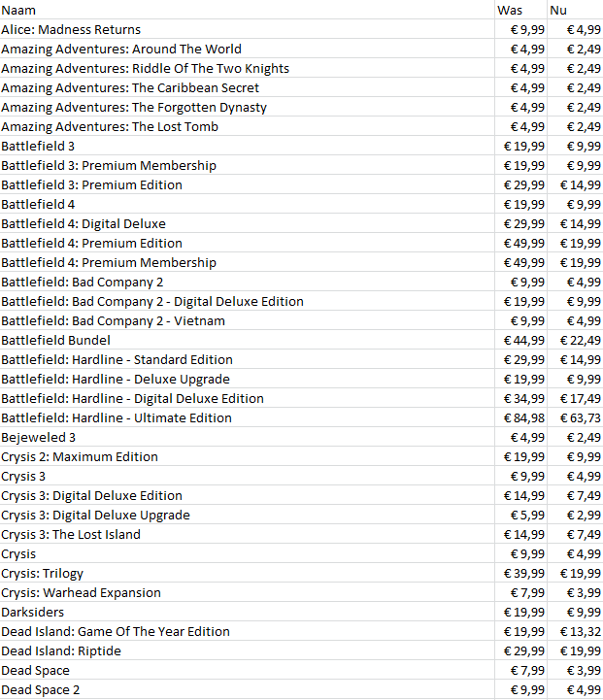This screenshot has width=603, height=700.
Task: Click Was price of Battlefield 3: Premium Edition
Action: click(520, 184)
